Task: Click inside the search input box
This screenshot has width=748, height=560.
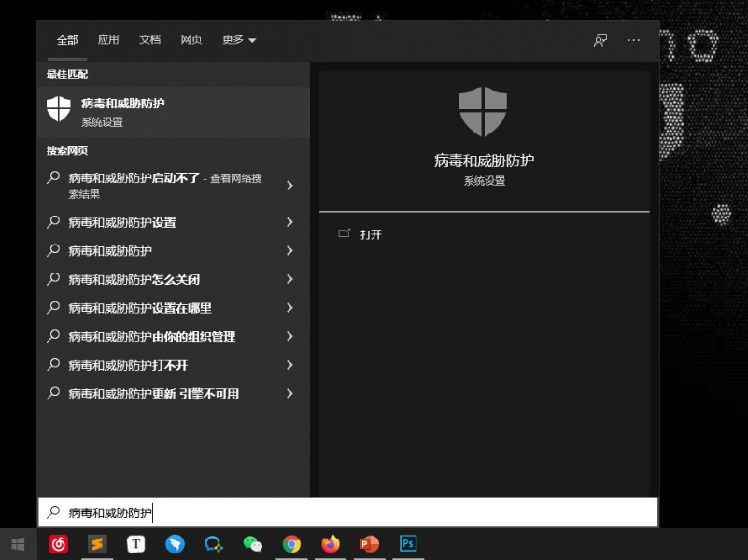Action: click(347, 511)
